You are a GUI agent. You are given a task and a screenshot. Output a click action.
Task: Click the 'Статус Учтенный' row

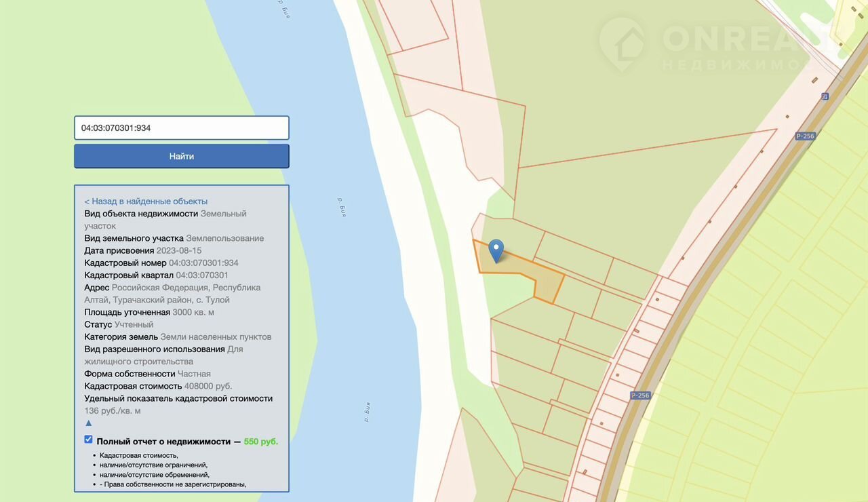click(x=119, y=325)
